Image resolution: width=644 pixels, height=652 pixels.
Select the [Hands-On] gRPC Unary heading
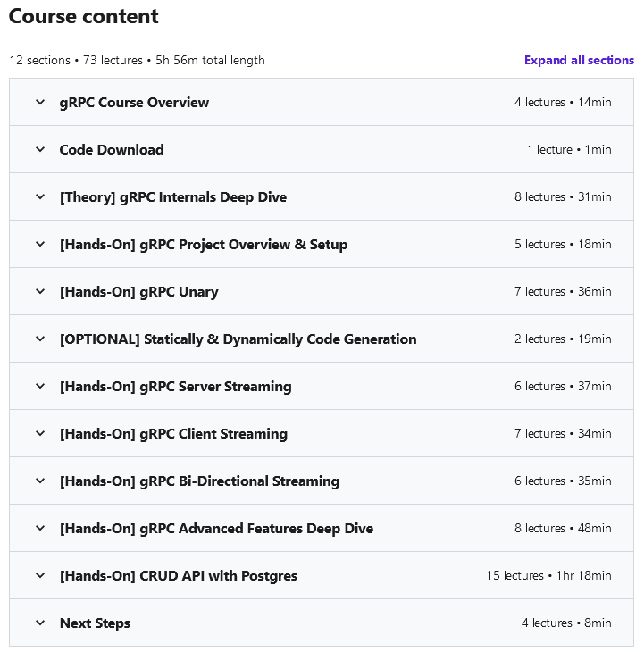(138, 292)
